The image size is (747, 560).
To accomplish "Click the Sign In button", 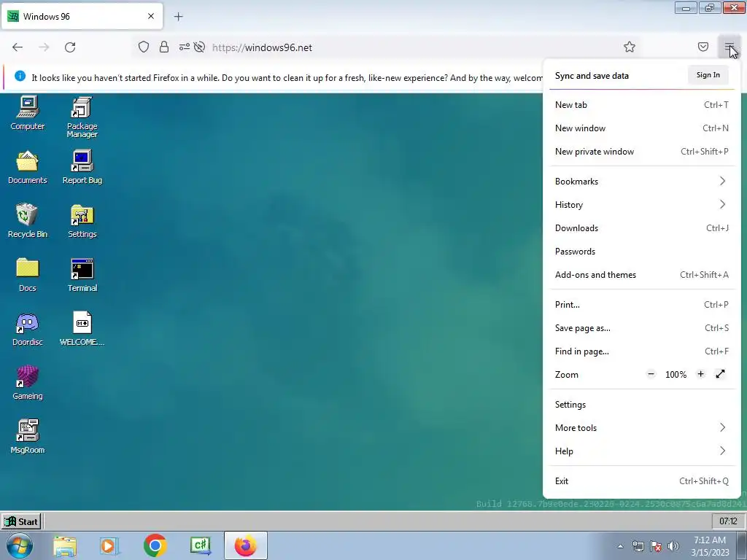I will pyautogui.click(x=708, y=75).
